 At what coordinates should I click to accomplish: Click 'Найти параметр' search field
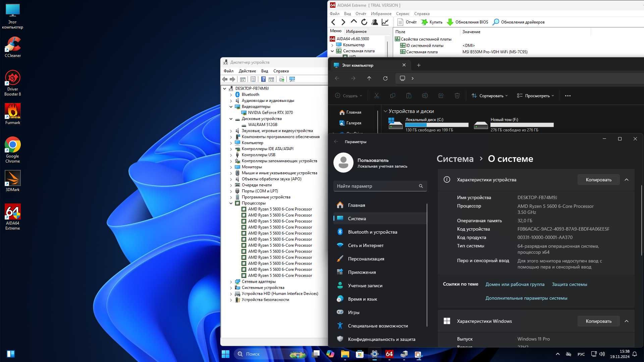(380, 186)
